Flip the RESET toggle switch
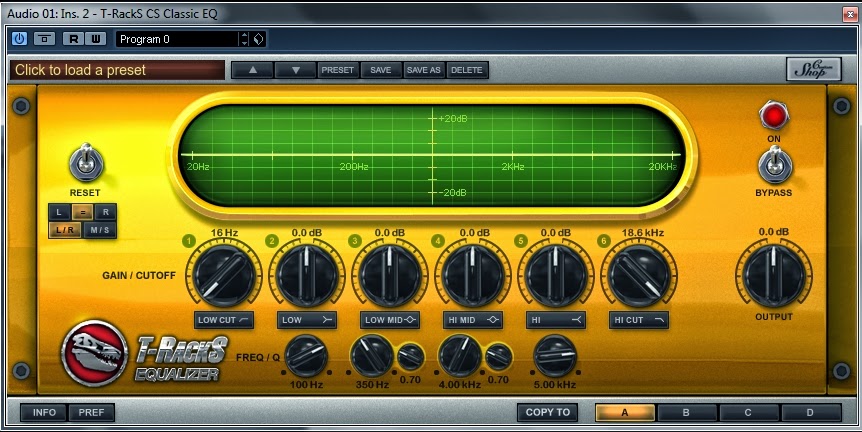Image resolution: width=862 pixels, height=432 pixels. [86, 163]
